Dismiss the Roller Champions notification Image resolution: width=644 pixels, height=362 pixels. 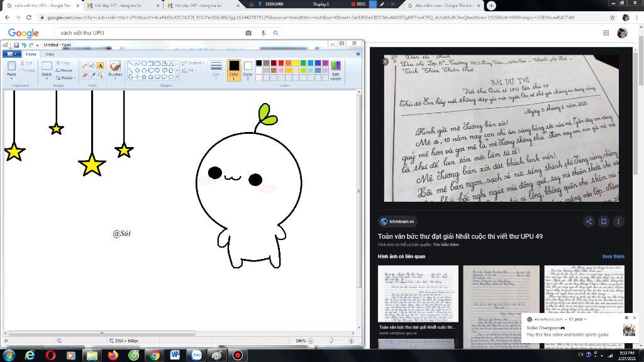tap(635, 317)
